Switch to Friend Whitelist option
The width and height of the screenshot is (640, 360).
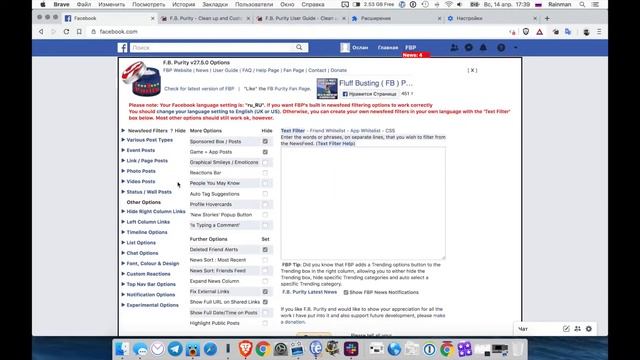pos(327,131)
